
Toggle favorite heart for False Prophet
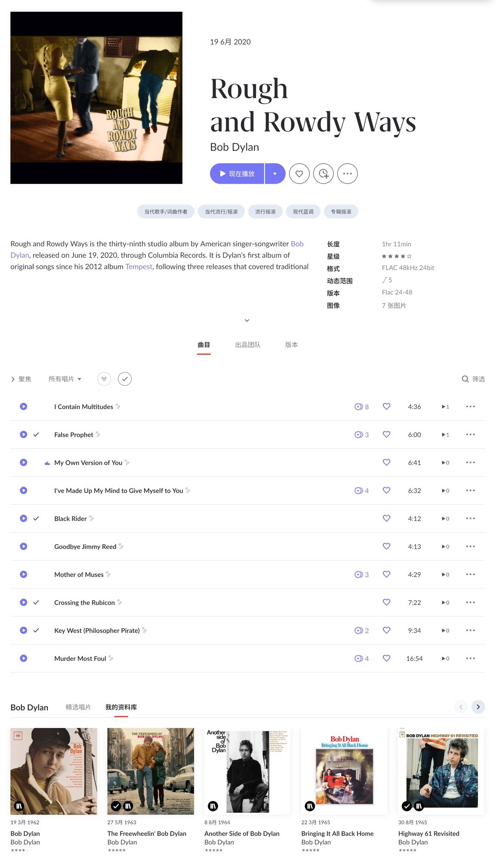(386, 434)
